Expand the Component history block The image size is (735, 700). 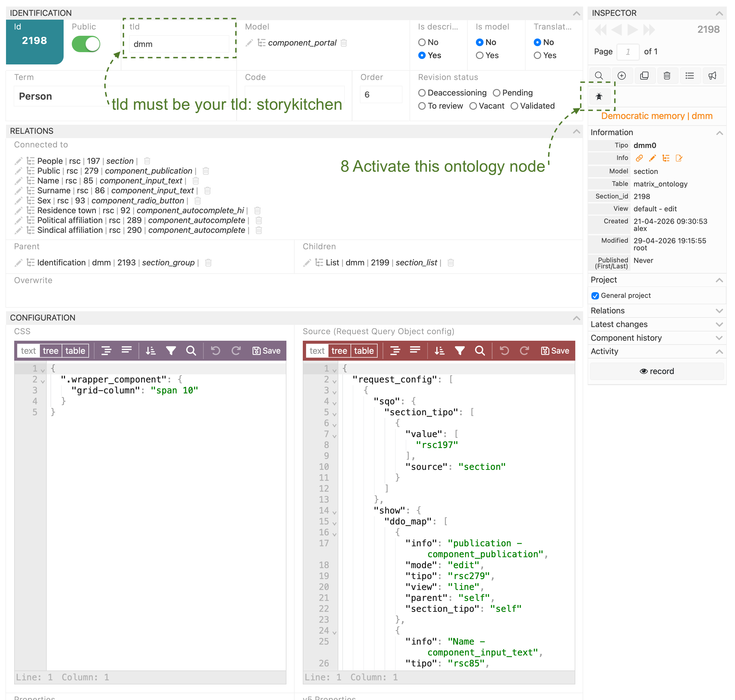(x=719, y=338)
